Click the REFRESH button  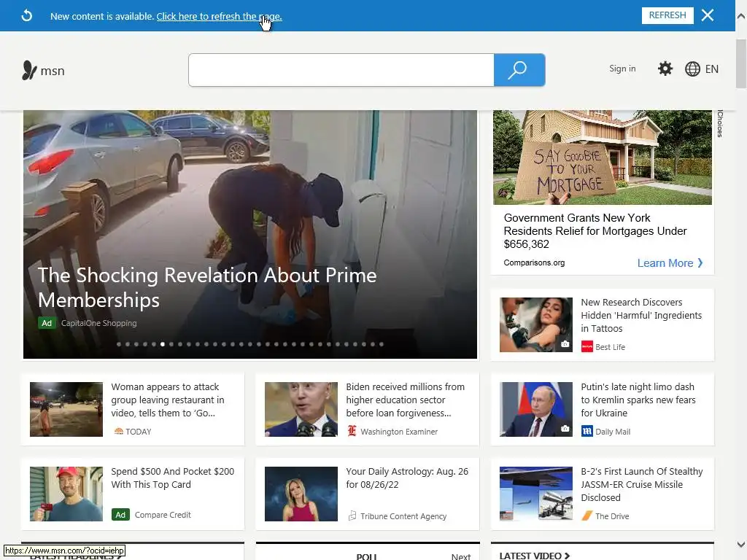(x=667, y=15)
